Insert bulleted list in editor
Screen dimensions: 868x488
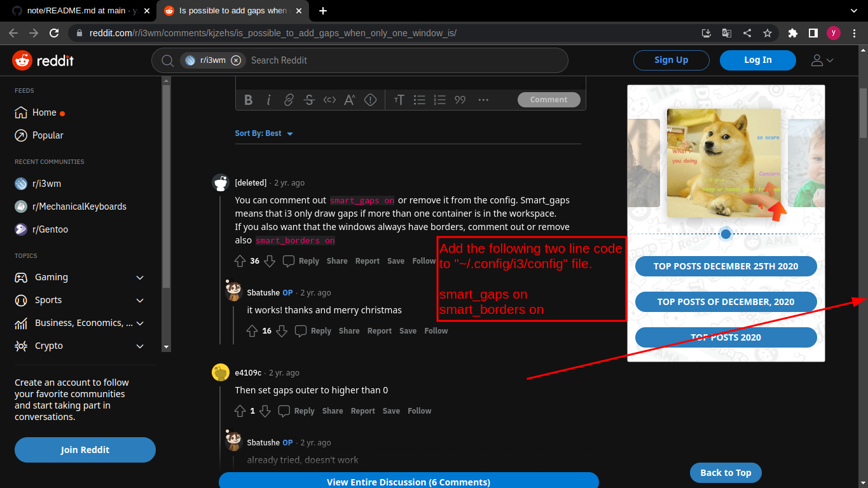(420, 100)
